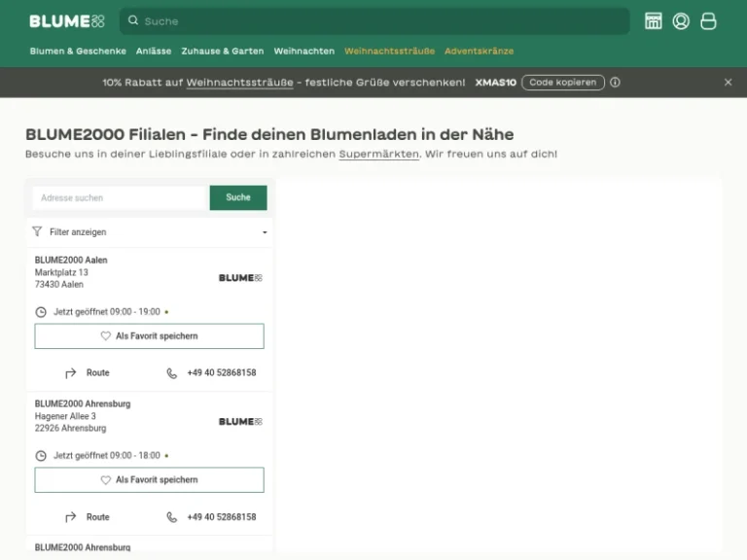The image size is (747, 560).
Task: Save BLUME2000 Ahrensburg as favorite
Action: click(x=149, y=480)
